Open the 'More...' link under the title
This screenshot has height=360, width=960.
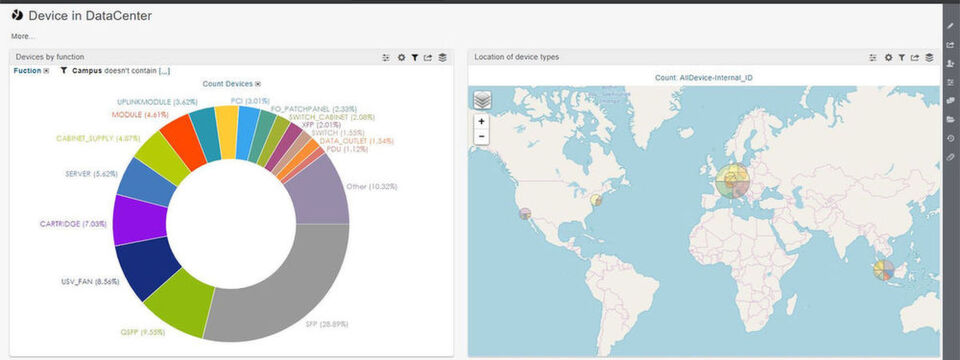coord(23,37)
